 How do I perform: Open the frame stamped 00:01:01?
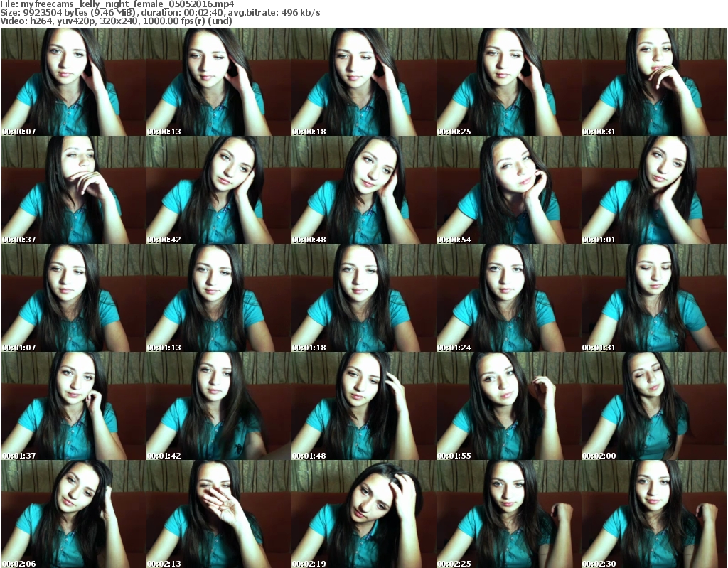(653, 190)
